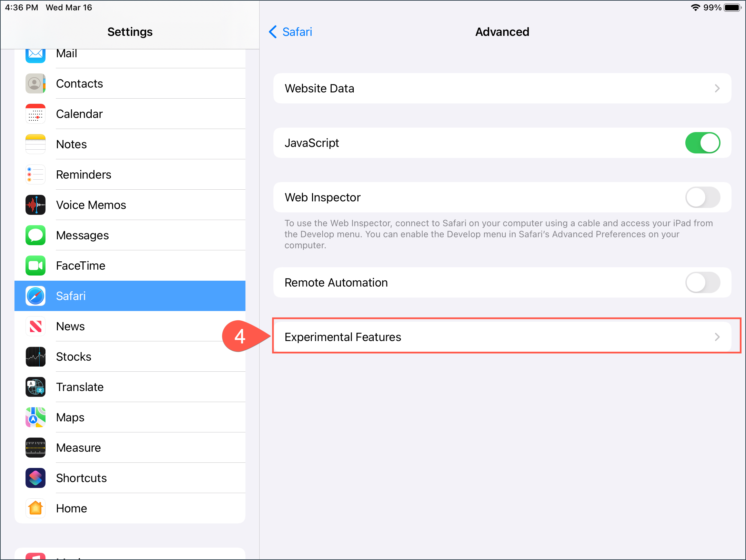Image resolution: width=746 pixels, height=560 pixels.
Task: Tap the Home house icon
Action: pyautogui.click(x=36, y=508)
